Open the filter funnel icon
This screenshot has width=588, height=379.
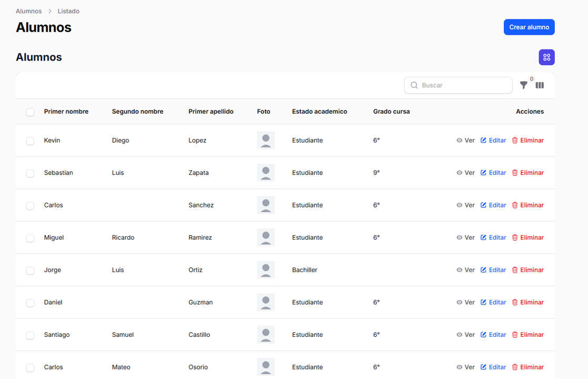(x=523, y=85)
